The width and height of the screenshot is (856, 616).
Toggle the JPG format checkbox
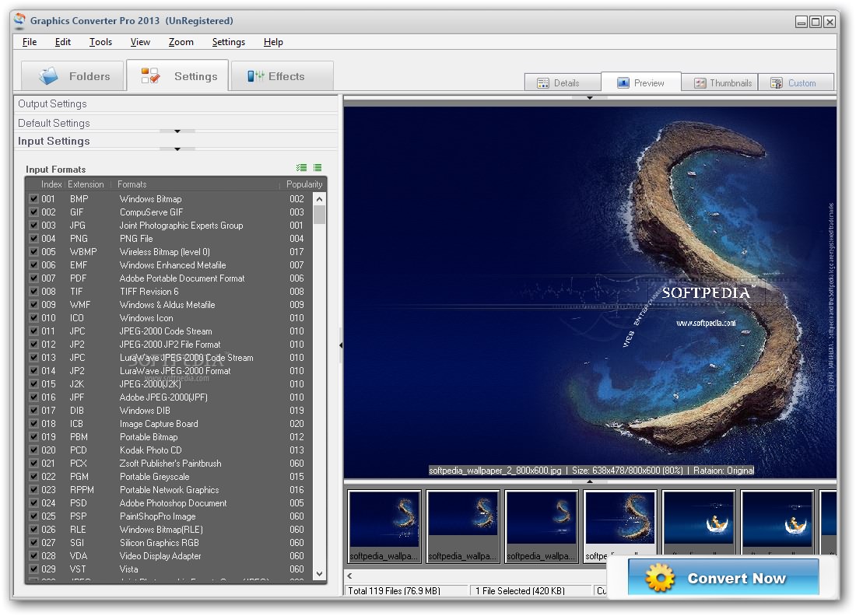click(33, 226)
